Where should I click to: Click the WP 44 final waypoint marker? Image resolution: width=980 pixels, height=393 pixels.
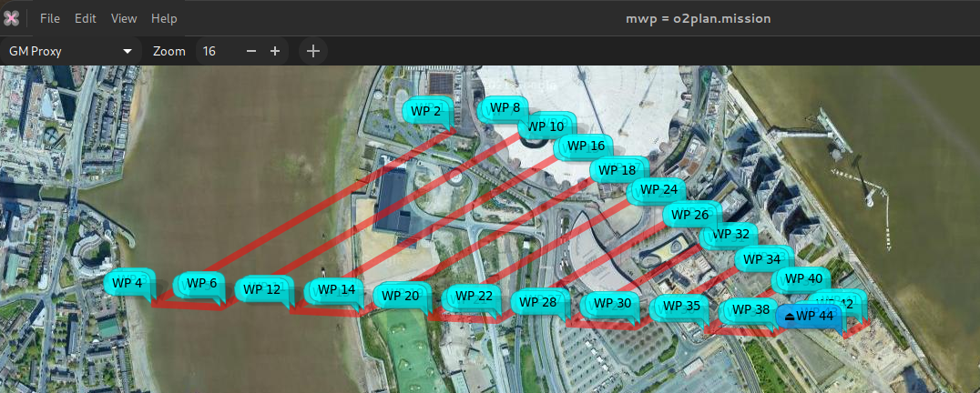(x=809, y=316)
